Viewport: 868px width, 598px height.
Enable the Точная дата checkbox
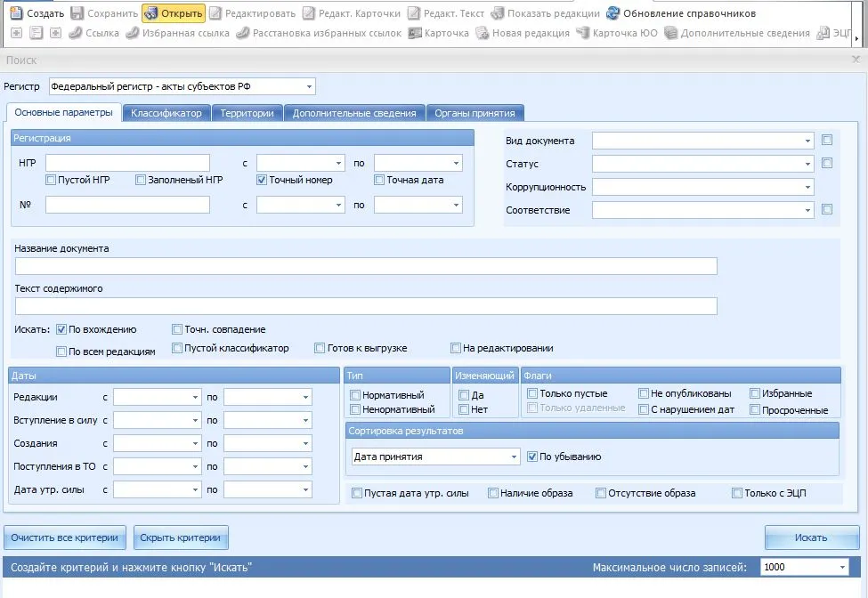379,180
